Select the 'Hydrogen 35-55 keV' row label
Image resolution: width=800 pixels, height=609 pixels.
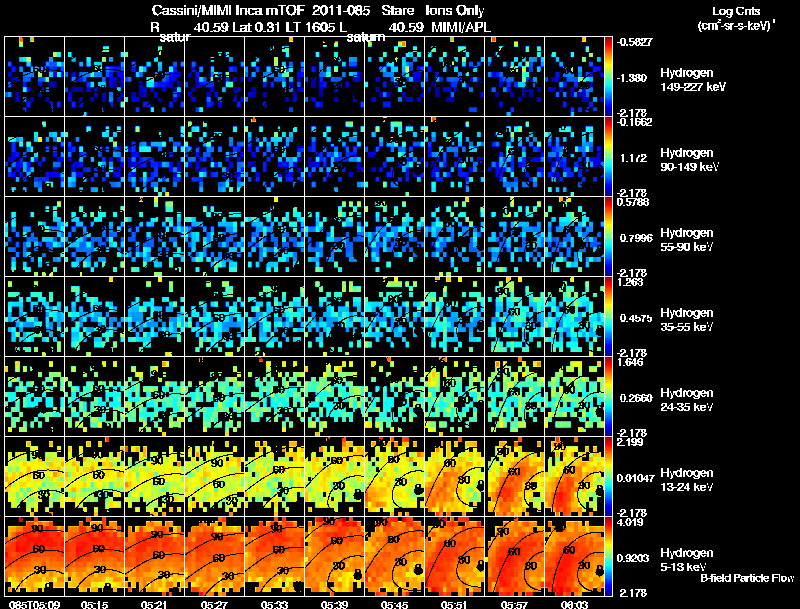coord(687,320)
